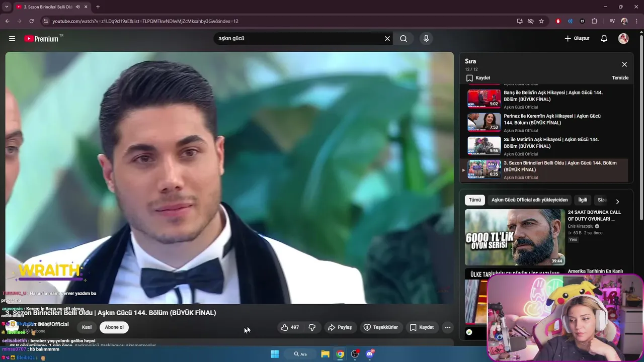The width and height of the screenshot is (644, 362).
Task: Save video with Kaydet under player
Action: click(422, 327)
